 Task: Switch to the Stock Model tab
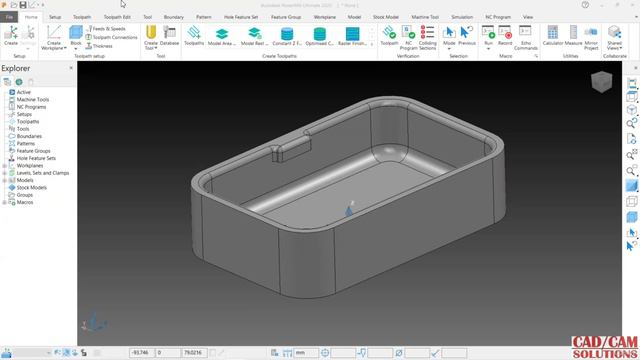[x=386, y=17]
